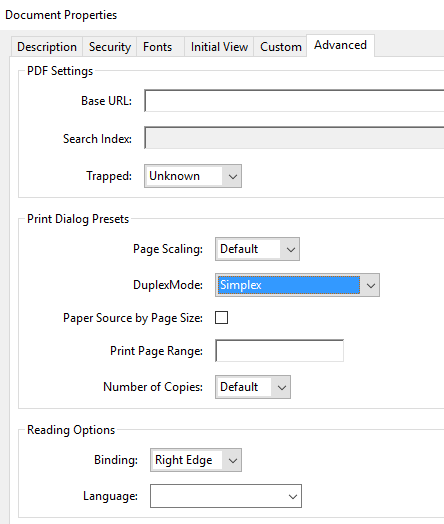The width and height of the screenshot is (444, 524).
Task: Select the Advanced tab
Action: point(340,45)
